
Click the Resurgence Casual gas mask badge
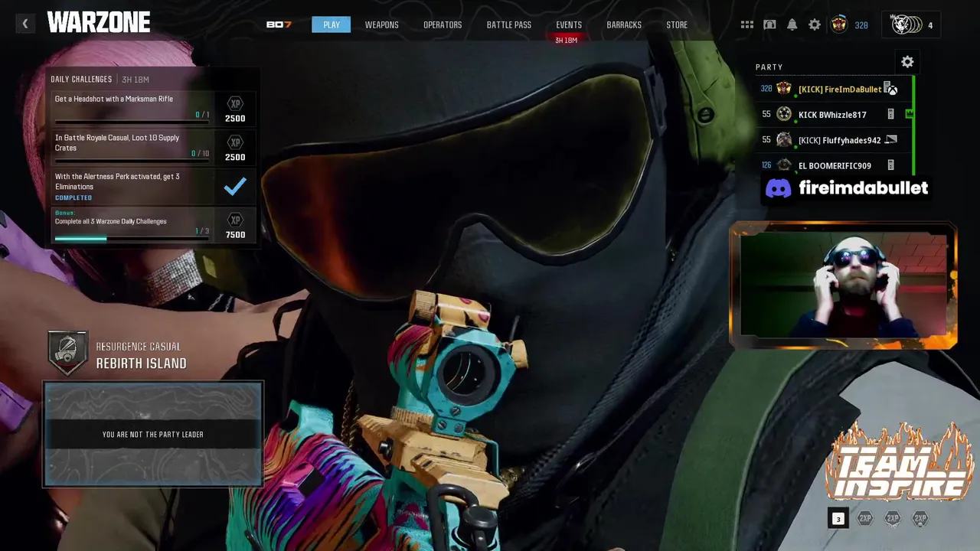click(x=67, y=353)
